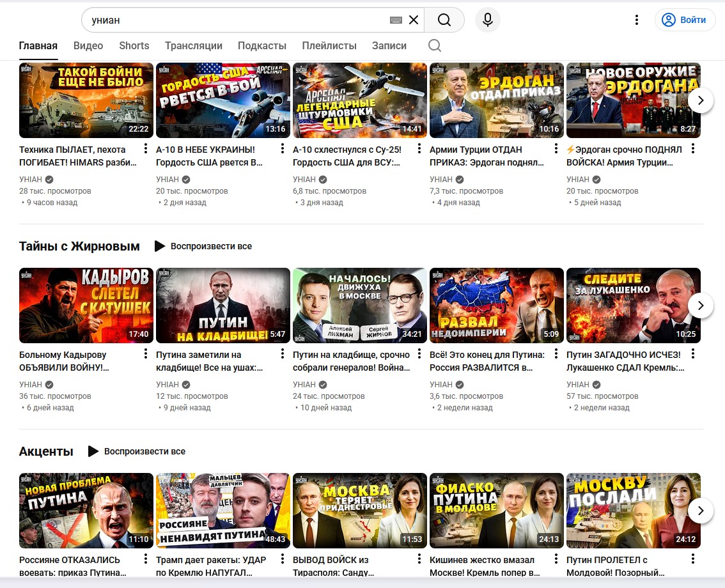Image resolution: width=725 pixels, height=588 pixels.
Task: Open options menu for 'Путина заметили на кладбище' video
Action: coord(283,353)
